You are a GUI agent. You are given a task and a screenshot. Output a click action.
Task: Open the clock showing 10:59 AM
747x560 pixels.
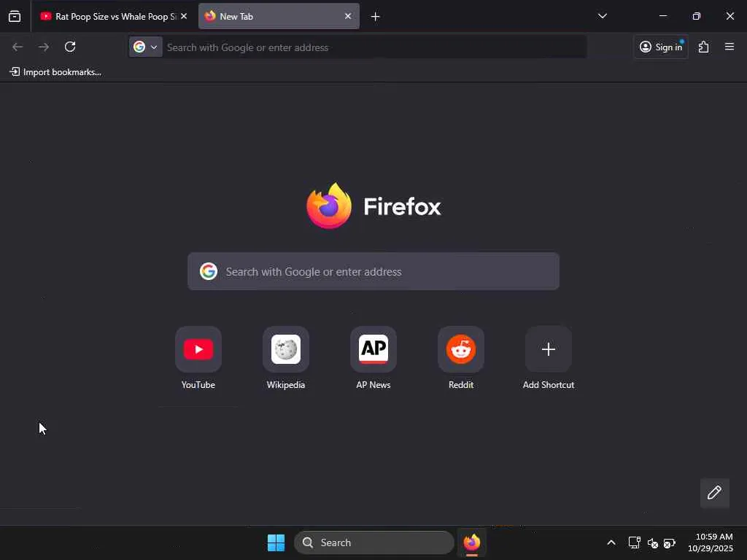click(x=711, y=542)
